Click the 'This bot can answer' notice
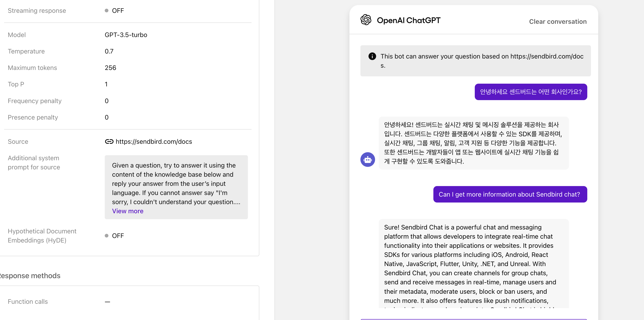The width and height of the screenshot is (644, 320). pyautogui.click(x=475, y=61)
